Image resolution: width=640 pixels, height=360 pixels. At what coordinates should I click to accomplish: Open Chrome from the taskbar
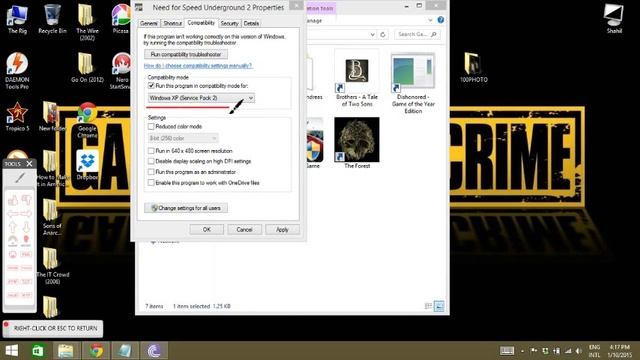click(96, 351)
